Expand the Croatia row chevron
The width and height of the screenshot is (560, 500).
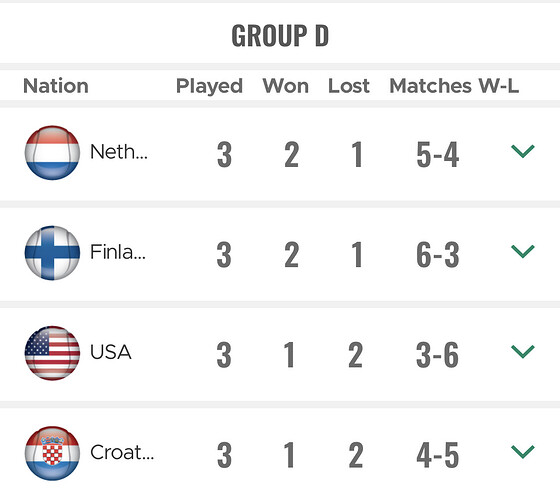tap(522, 451)
